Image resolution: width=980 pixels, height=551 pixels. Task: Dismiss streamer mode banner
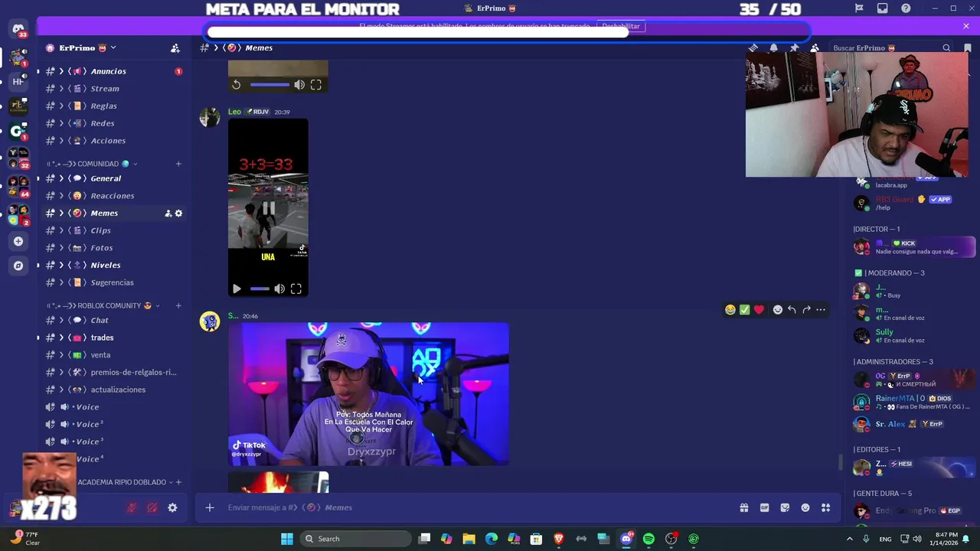tap(966, 26)
